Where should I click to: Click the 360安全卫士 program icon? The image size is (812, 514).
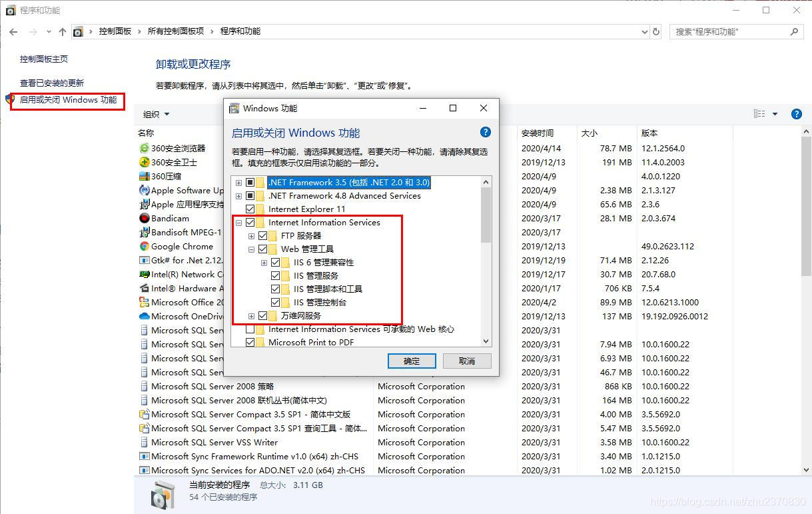pyautogui.click(x=144, y=162)
